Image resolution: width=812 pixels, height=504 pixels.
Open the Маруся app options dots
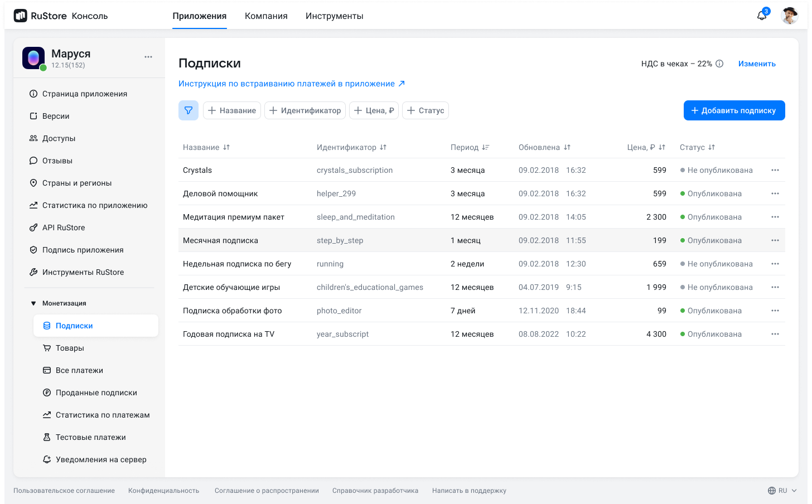148,57
